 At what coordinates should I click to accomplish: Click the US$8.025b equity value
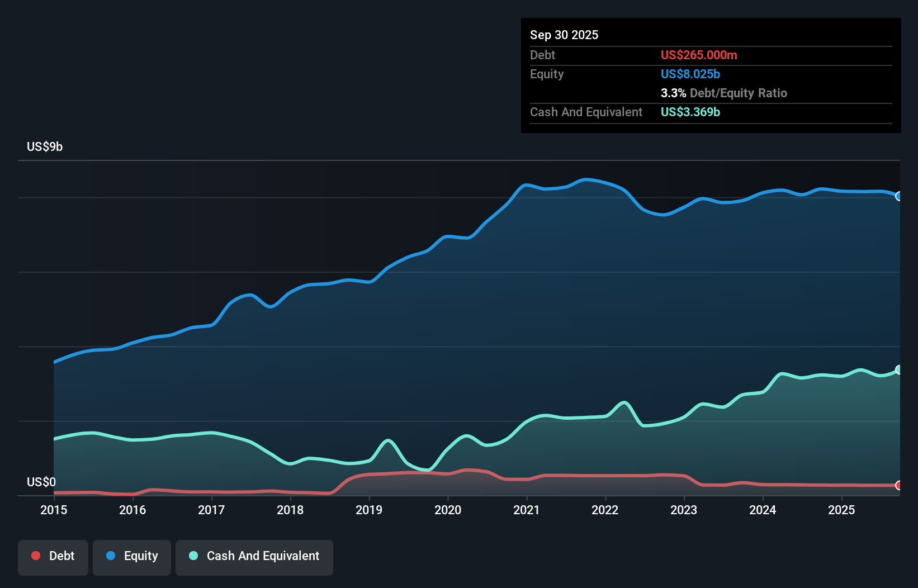690,74
